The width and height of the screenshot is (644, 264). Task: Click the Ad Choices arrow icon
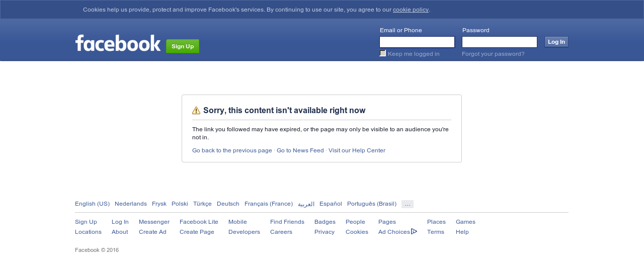coord(414,231)
